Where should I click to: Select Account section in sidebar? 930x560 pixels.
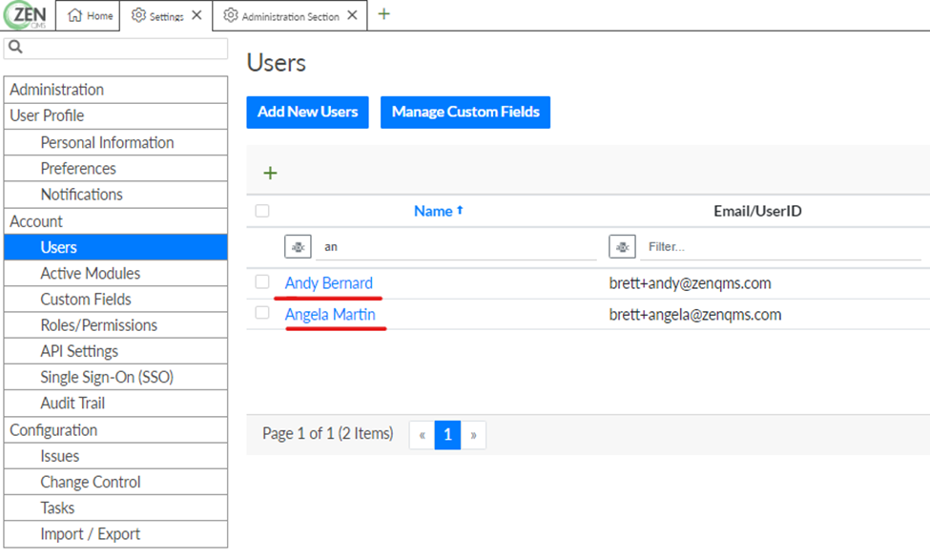pyautogui.click(x=115, y=221)
